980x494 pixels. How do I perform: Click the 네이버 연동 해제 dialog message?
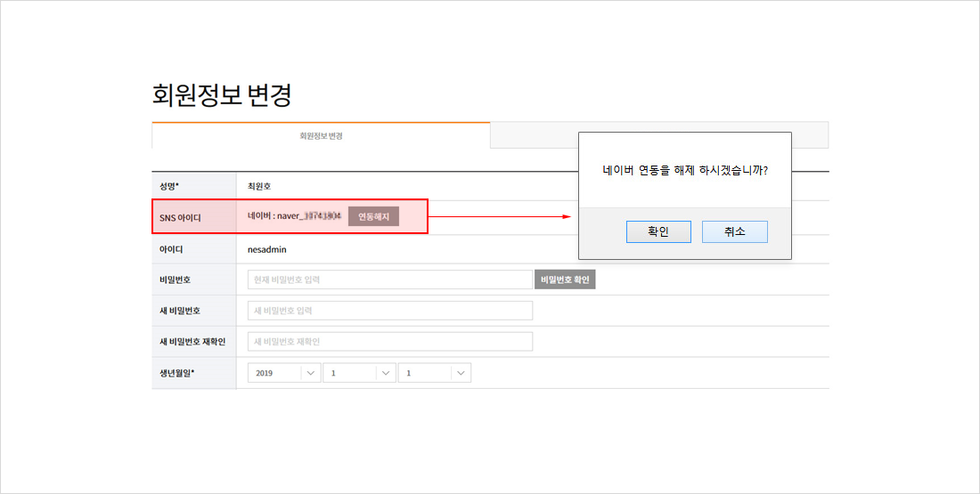pyautogui.click(x=684, y=170)
